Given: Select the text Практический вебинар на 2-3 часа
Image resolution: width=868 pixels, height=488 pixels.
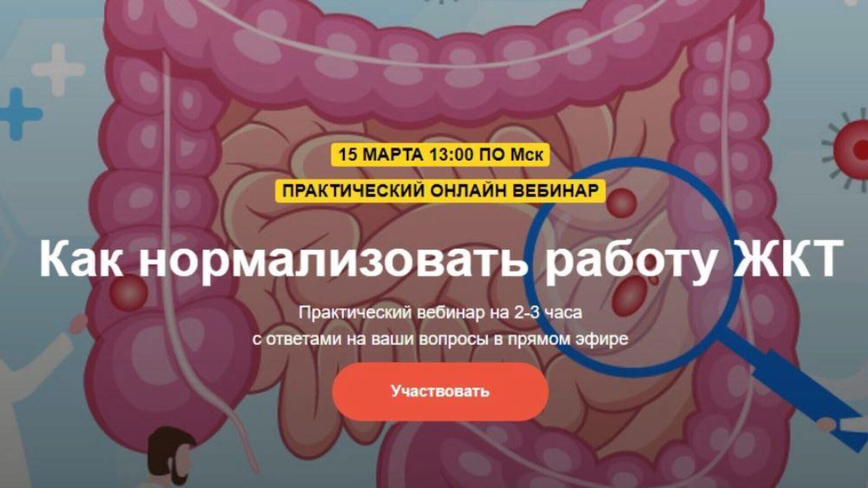Looking at the screenshot, I should 440,313.
